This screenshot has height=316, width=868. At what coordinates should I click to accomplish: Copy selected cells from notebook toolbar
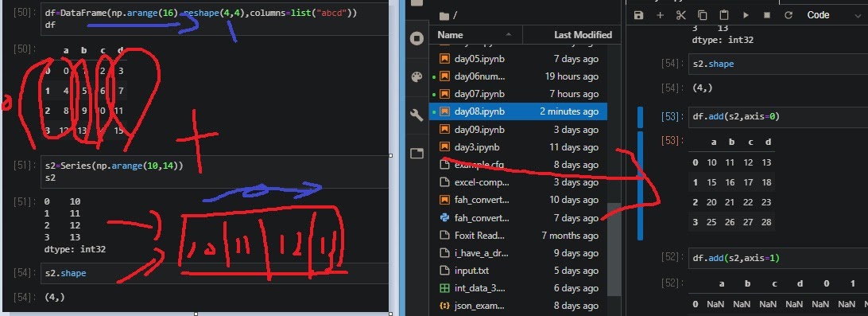pos(703,15)
